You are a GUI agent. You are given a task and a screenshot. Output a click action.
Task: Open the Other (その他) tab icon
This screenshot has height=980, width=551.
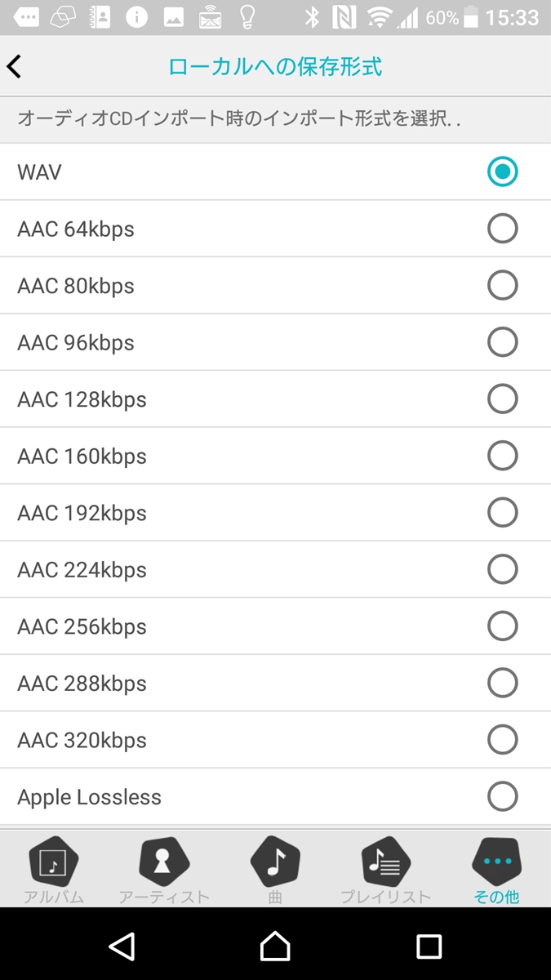[496, 862]
